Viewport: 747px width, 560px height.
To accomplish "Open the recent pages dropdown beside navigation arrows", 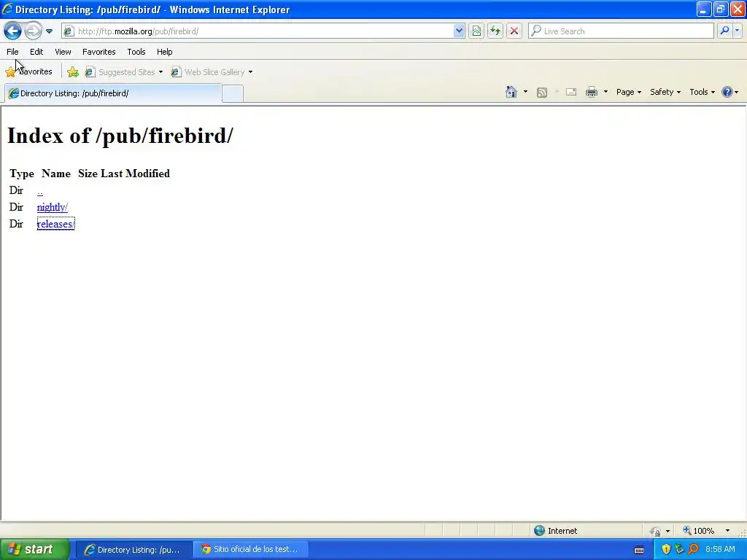I will coord(49,31).
